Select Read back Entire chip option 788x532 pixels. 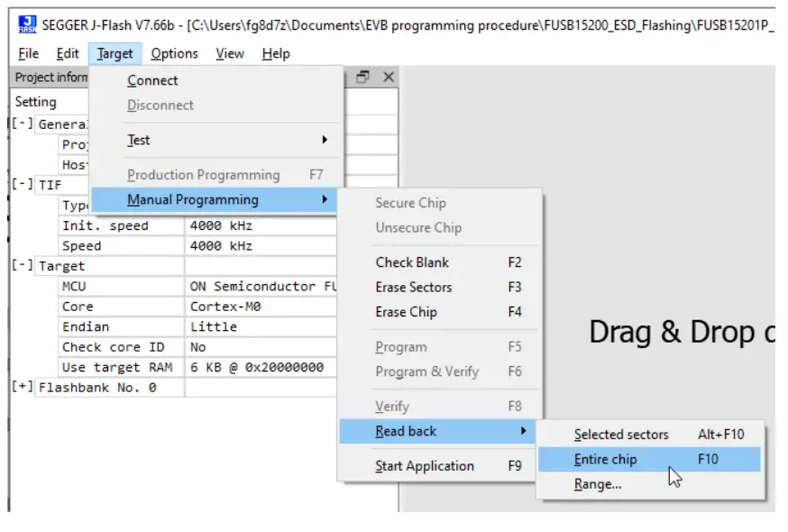click(x=650, y=459)
